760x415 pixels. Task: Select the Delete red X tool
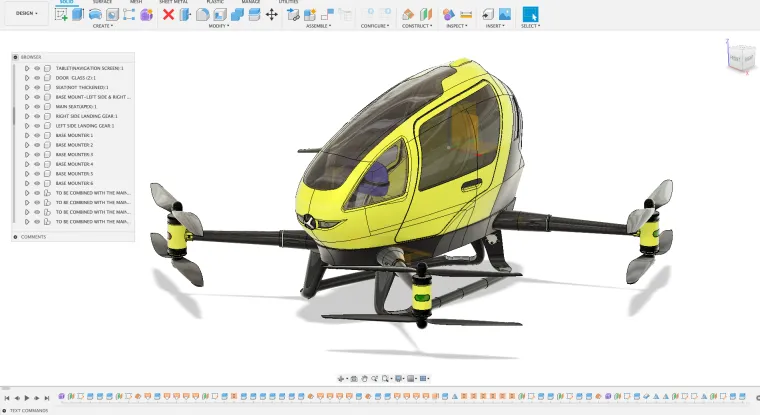(x=168, y=14)
